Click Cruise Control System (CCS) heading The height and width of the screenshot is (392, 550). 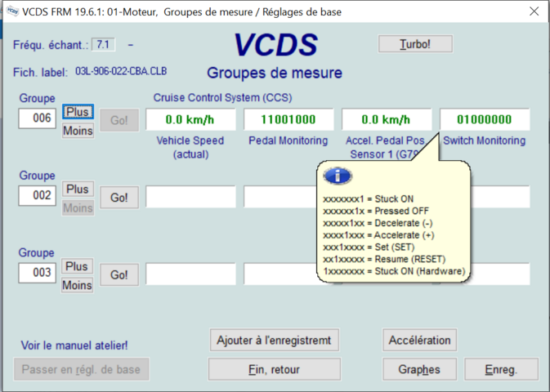pyautogui.click(x=223, y=97)
